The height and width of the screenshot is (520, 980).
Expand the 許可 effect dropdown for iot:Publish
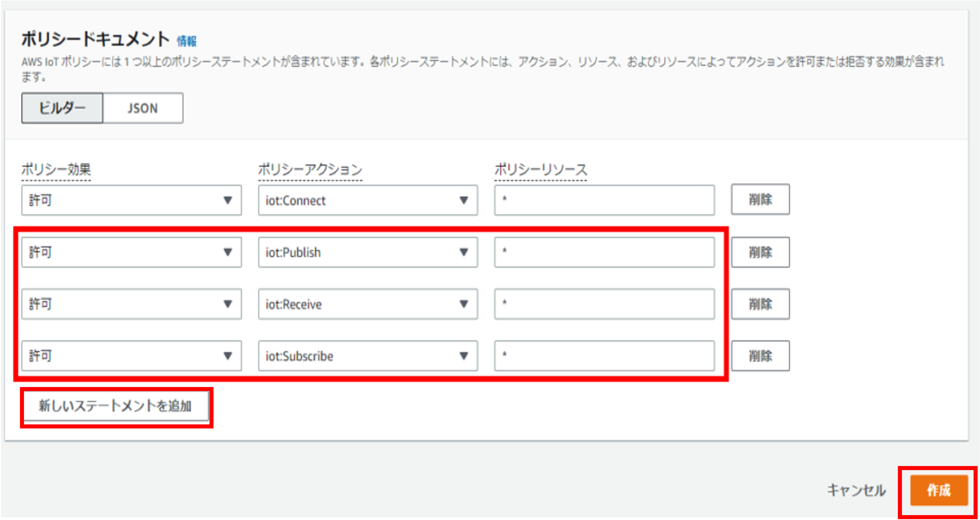131,252
